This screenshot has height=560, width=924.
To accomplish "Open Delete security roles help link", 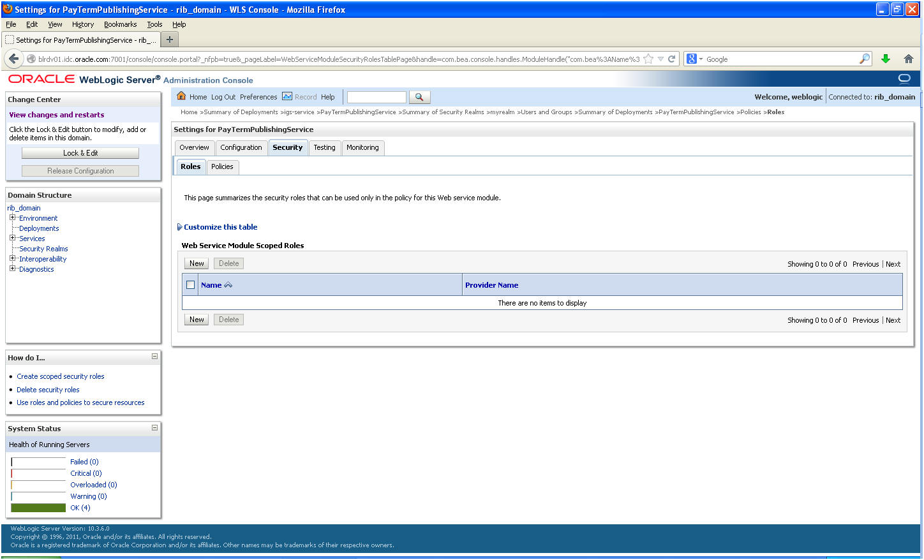I will coord(48,390).
